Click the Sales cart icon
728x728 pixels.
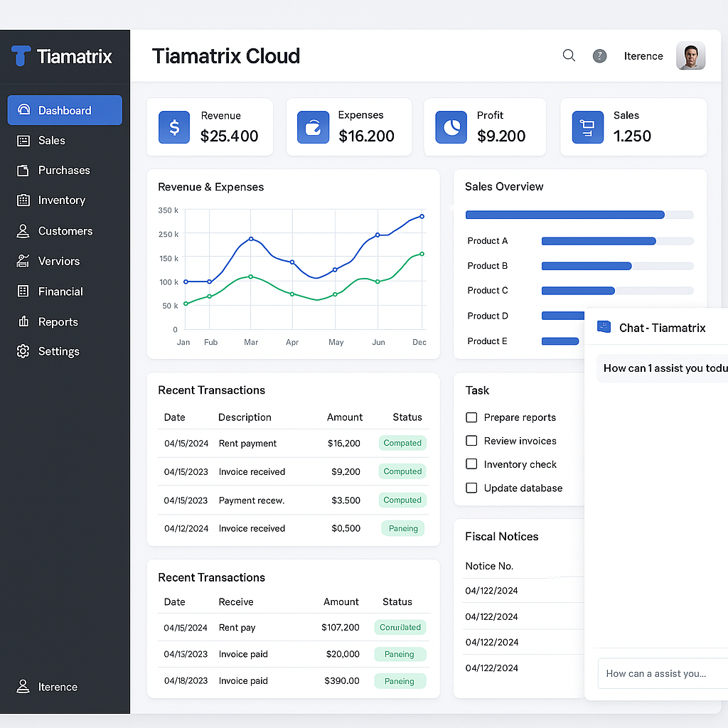[x=587, y=127]
